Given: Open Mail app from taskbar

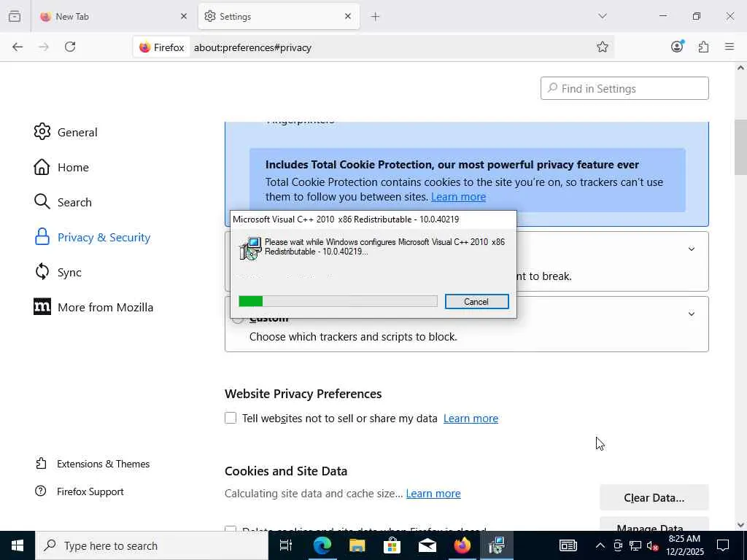Looking at the screenshot, I should [427, 545].
